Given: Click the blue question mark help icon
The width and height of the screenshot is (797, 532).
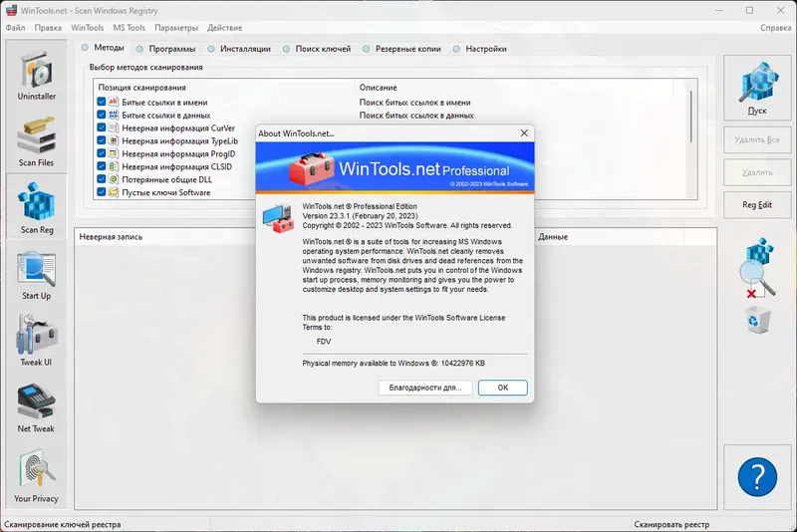Looking at the screenshot, I should pyautogui.click(x=757, y=476).
